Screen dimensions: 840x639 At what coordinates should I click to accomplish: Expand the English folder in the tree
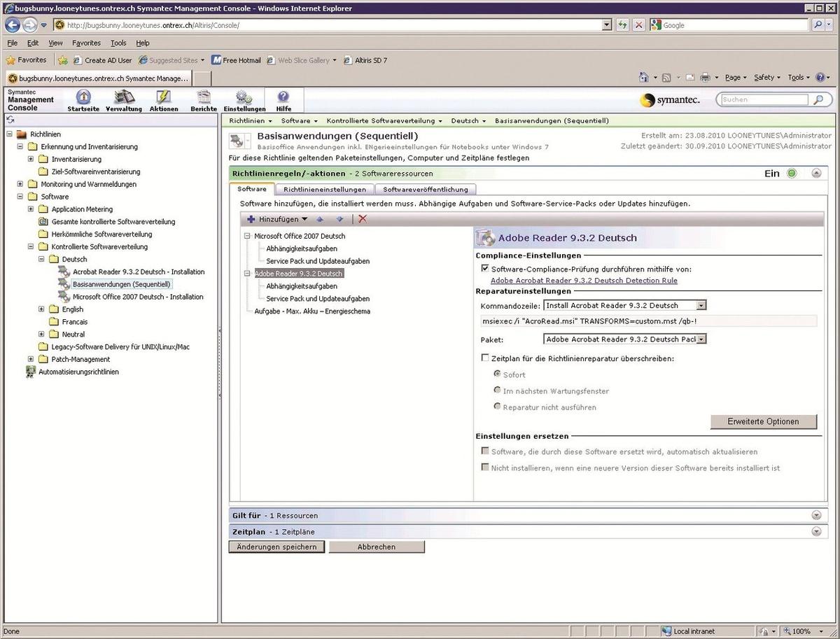41,309
